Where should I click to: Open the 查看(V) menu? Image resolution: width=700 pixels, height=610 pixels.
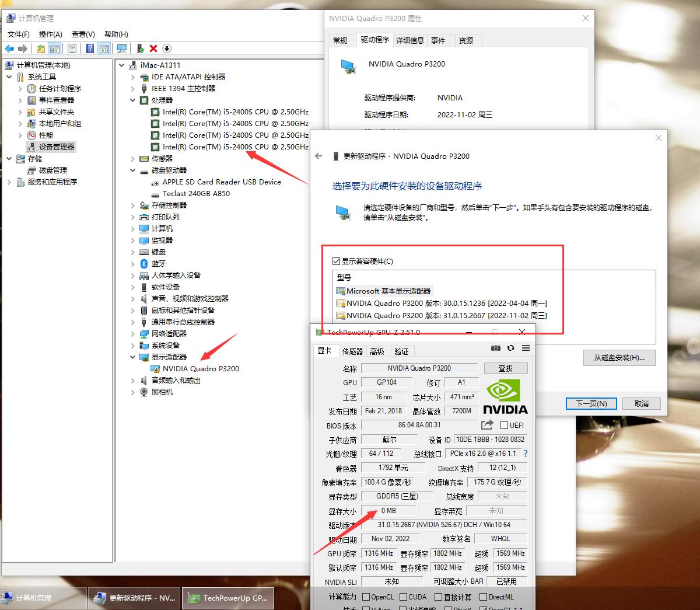83,34
